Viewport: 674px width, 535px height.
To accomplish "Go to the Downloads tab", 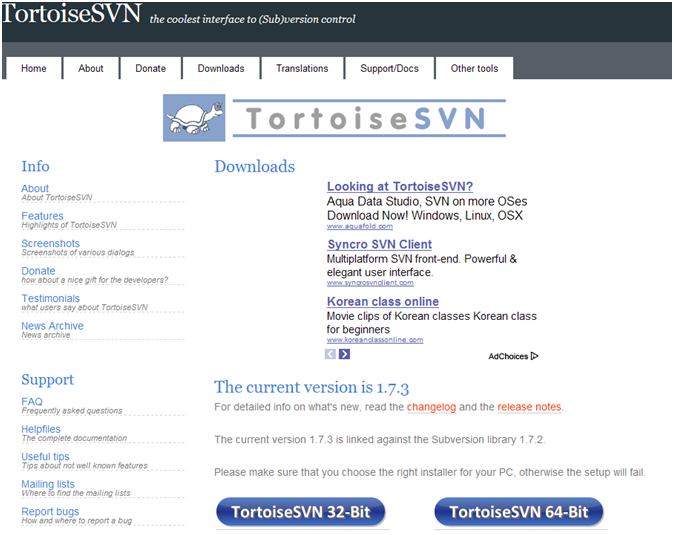I will pyautogui.click(x=221, y=68).
